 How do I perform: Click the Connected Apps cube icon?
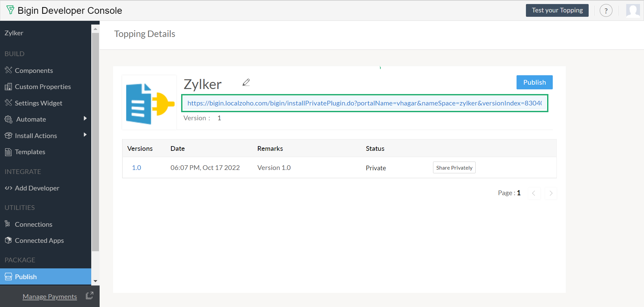point(8,240)
